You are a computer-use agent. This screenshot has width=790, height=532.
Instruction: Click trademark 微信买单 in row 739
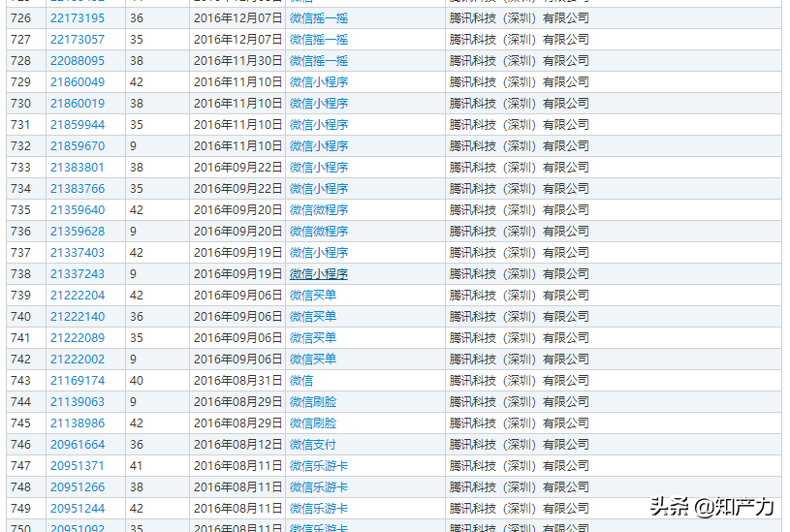coord(313,296)
